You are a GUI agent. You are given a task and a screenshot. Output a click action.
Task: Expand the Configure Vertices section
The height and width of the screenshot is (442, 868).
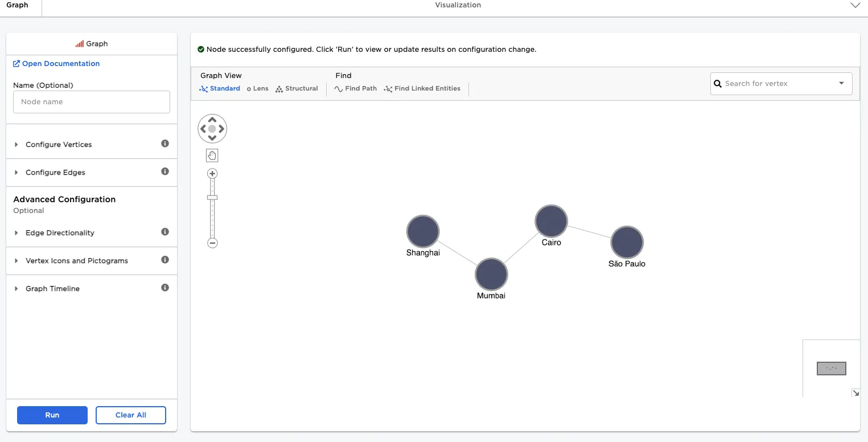(x=59, y=145)
